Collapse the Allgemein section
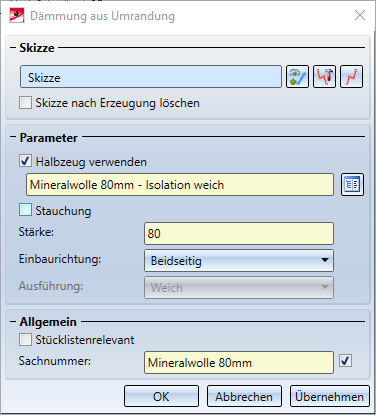376x415 pixels. pos(13,322)
